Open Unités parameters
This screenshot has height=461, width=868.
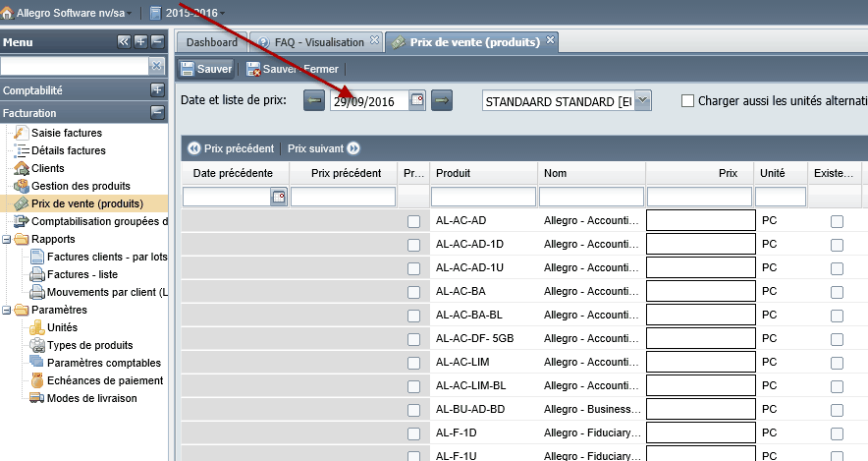tap(62, 328)
